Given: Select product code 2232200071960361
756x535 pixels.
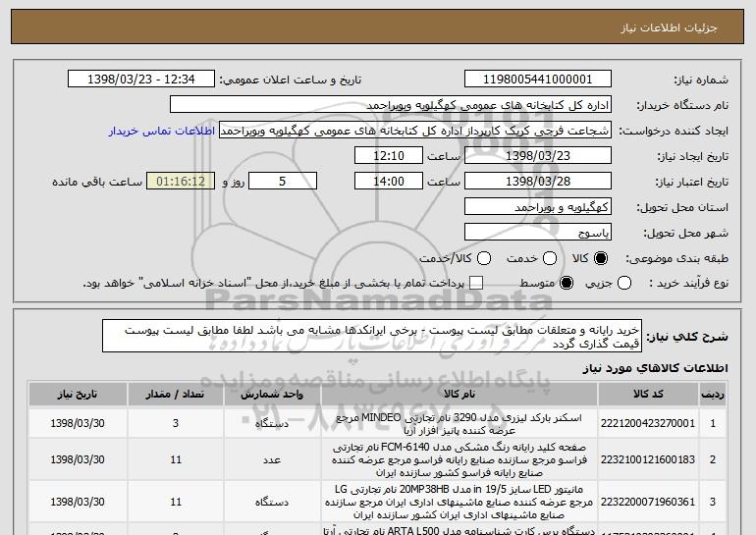Looking at the screenshot, I should click(648, 502).
